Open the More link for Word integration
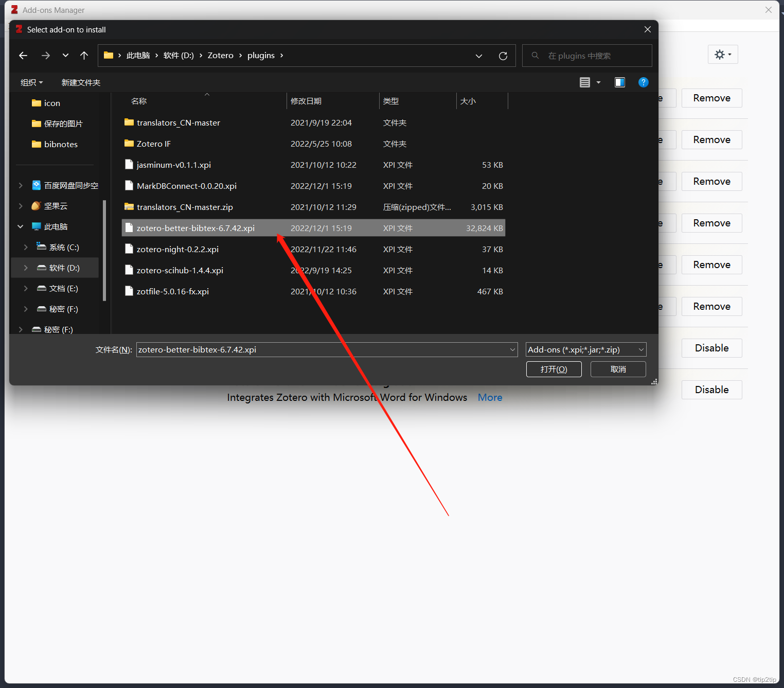Viewport: 784px width, 688px height. (x=490, y=397)
